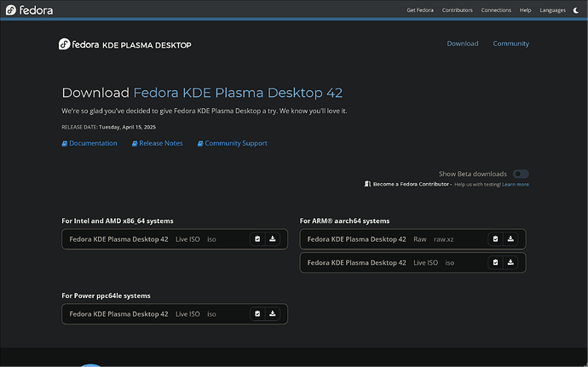The width and height of the screenshot is (588, 367).
Task: Click the aarch64 raw.xz file type label
Action: [444, 239]
